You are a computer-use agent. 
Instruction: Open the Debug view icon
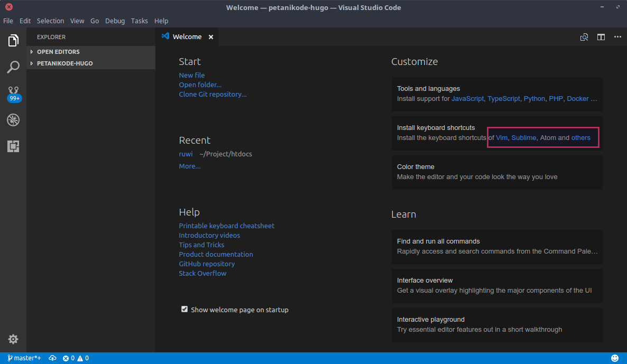(13, 120)
